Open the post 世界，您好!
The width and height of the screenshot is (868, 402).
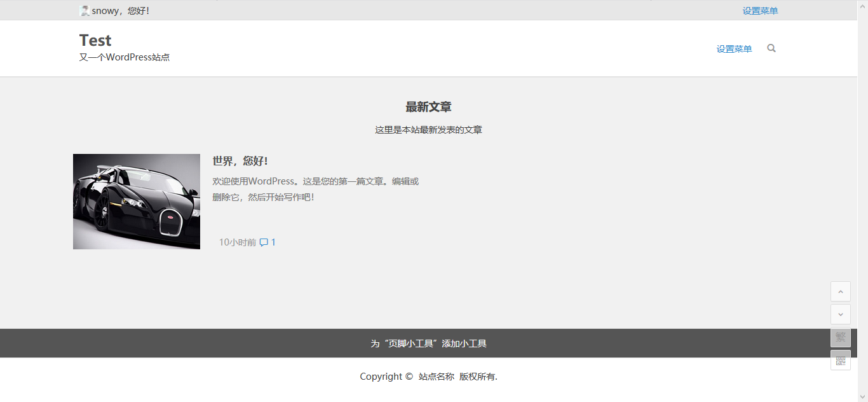241,161
